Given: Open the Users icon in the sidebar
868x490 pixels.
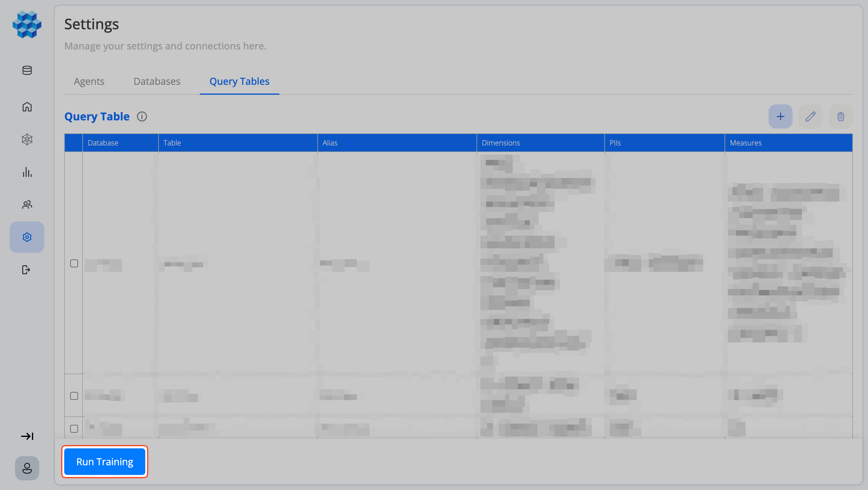Looking at the screenshot, I should [x=27, y=204].
